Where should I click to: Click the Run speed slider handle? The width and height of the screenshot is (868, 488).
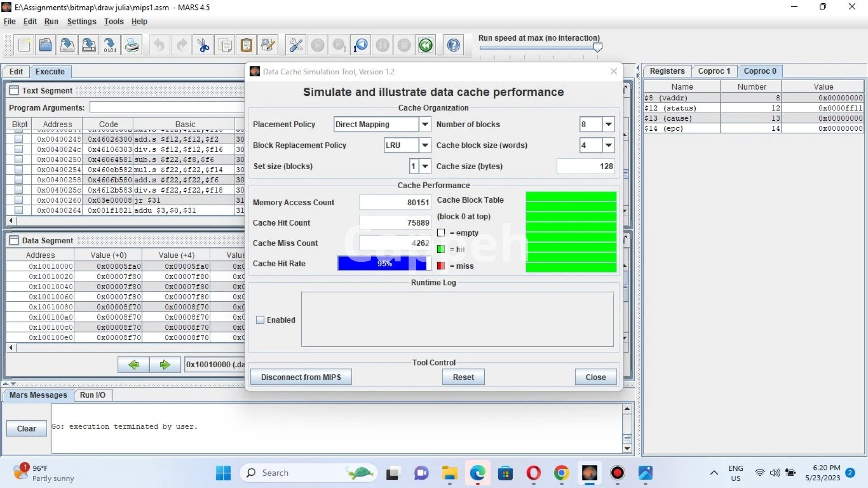(x=597, y=47)
